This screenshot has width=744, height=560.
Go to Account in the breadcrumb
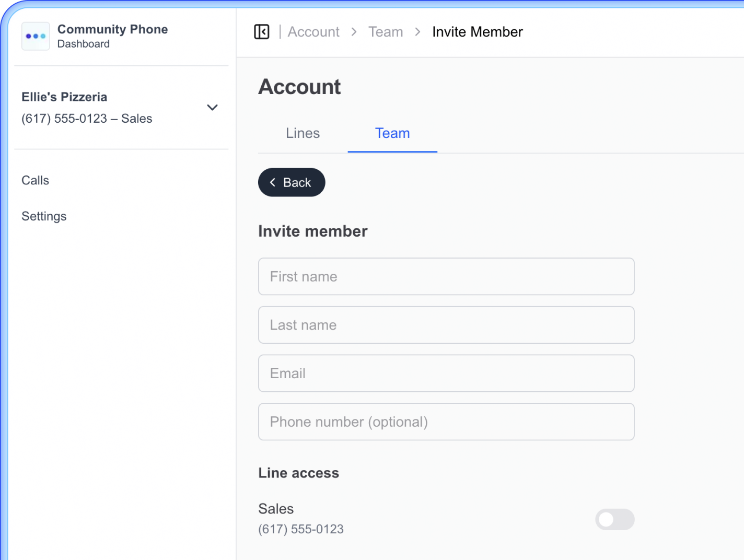point(313,32)
